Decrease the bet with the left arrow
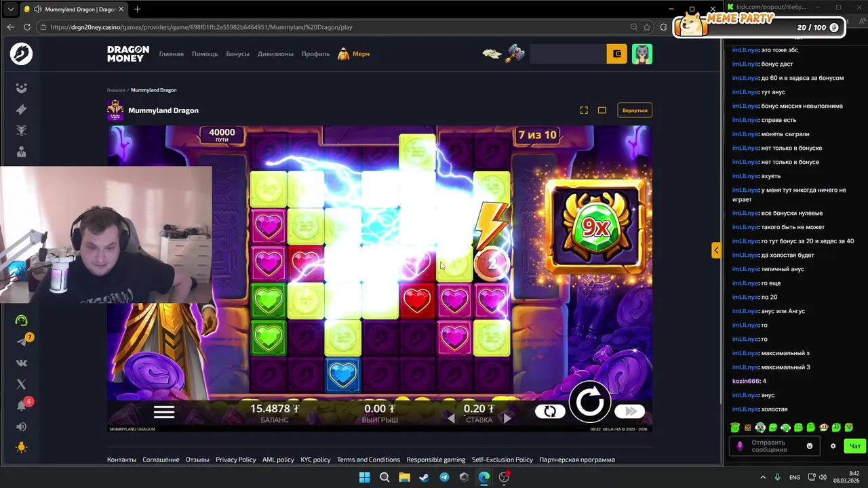868x488 pixels. point(451,419)
